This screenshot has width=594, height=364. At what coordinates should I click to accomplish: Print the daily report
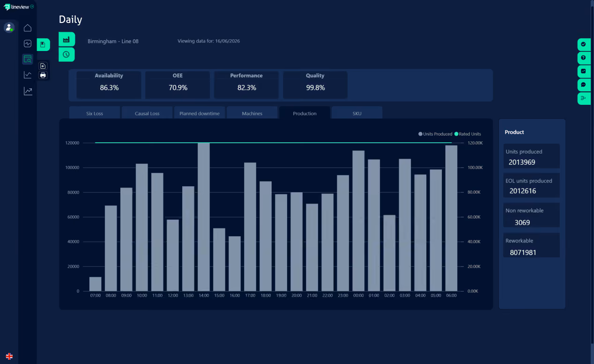point(43,75)
